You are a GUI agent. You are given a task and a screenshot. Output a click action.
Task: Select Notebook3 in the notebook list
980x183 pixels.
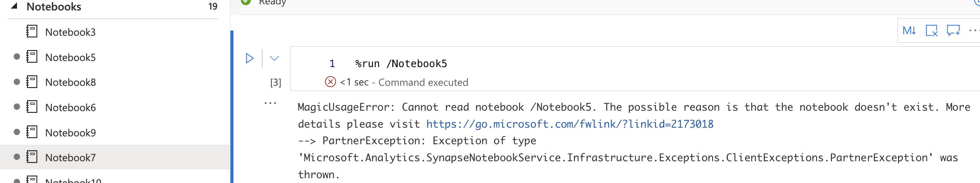[x=70, y=32]
